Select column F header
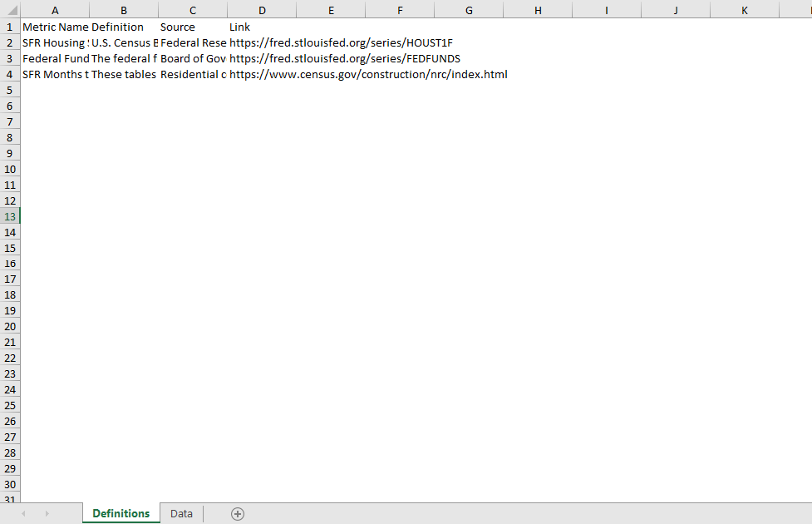812x524 pixels. click(x=400, y=10)
